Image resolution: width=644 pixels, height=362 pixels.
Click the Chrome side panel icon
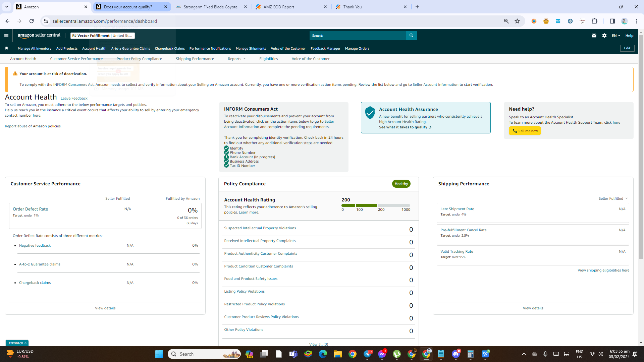pos(612,21)
